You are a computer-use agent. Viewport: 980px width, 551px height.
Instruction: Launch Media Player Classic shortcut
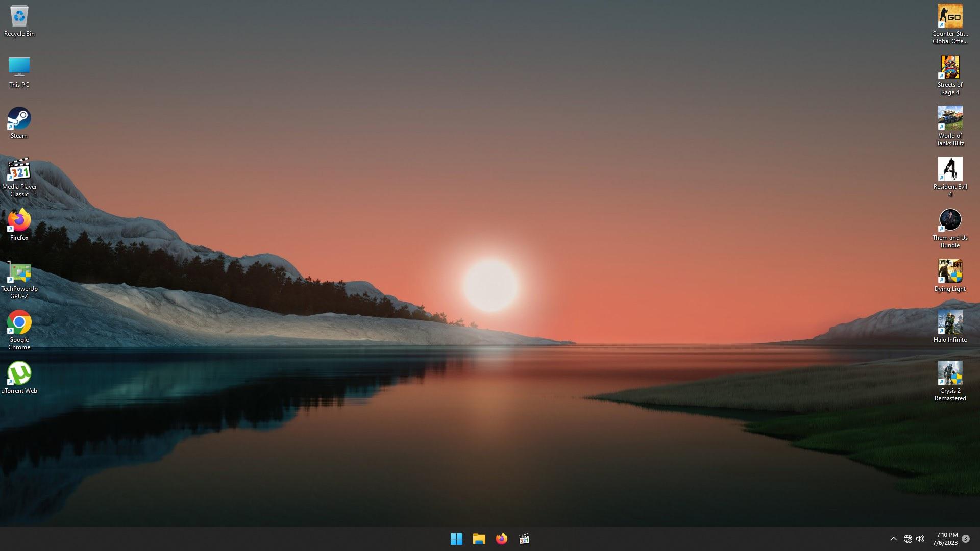pos(19,170)
